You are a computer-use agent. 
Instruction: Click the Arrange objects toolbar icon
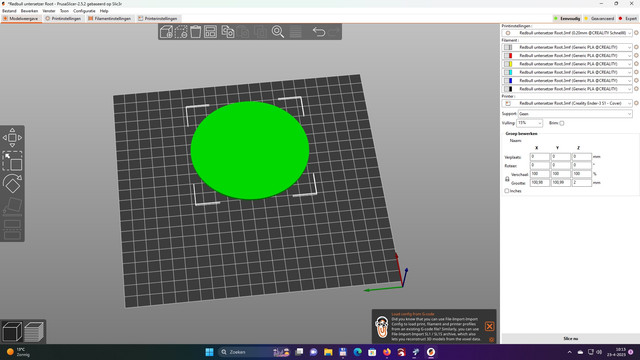click(211, 32)
